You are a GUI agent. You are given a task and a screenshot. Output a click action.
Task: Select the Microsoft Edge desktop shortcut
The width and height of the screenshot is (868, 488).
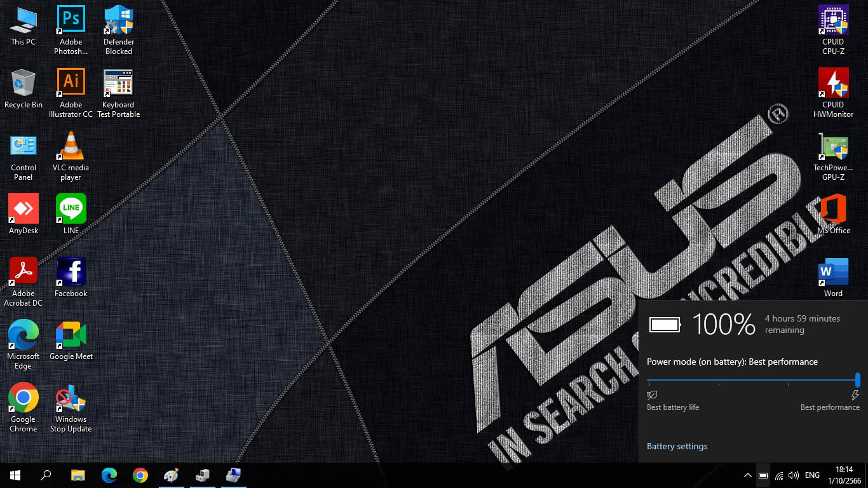point(24,345)
